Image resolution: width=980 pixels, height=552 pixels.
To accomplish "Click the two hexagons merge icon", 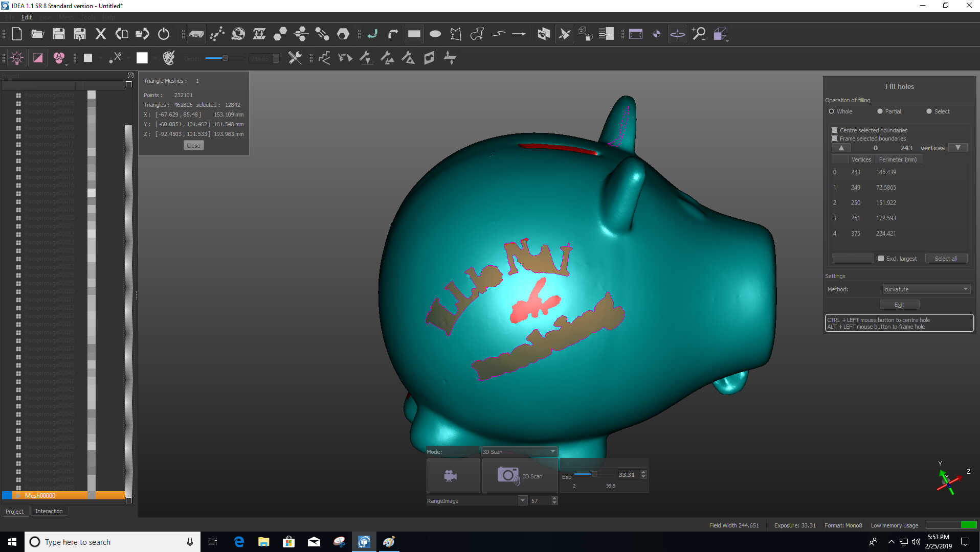I will coord(280,34).
